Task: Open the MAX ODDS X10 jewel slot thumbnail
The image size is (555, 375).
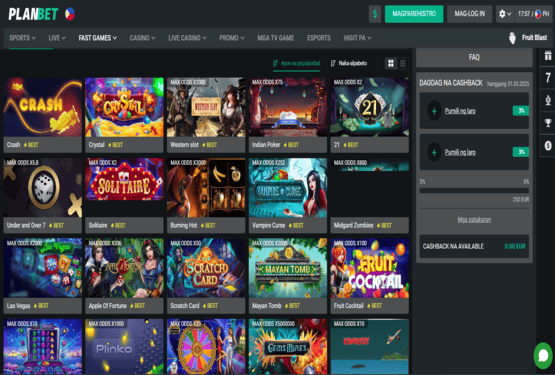Action: 42,347
